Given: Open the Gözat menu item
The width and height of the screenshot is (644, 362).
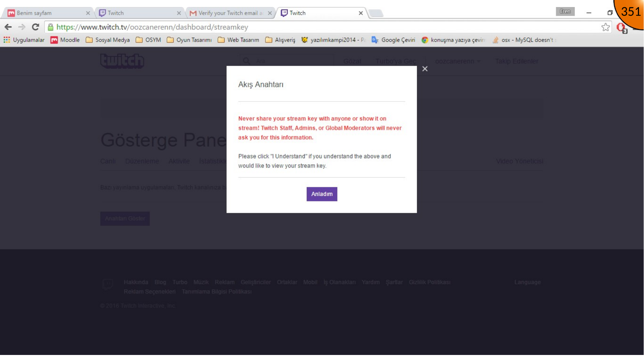Looking at the screenshot, I should tap(352, 61).
